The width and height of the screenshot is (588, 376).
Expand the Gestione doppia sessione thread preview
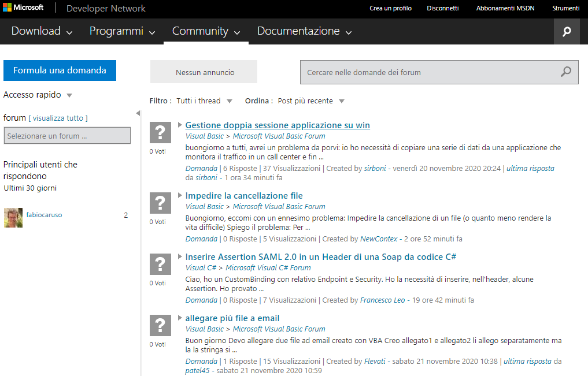tap(180, 125)
